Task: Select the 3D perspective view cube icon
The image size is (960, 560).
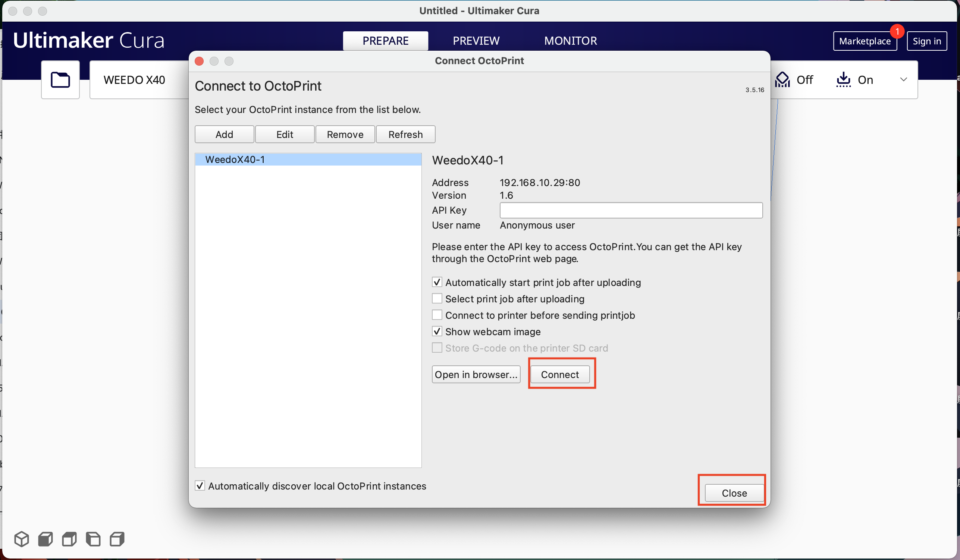Action: click(x=22, y=539)
